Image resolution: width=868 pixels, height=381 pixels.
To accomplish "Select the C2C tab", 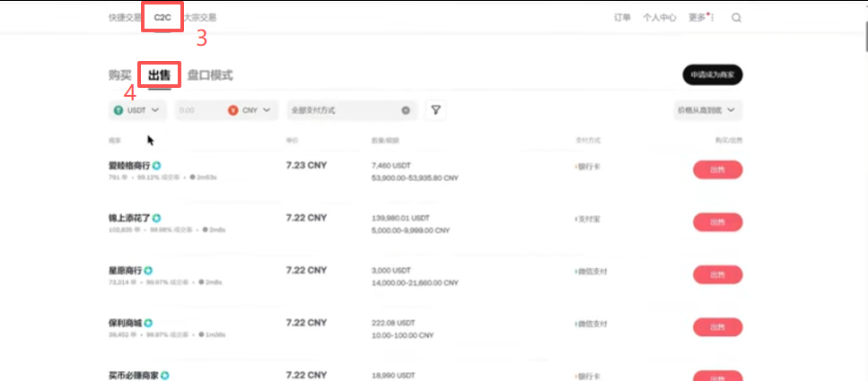I will [x=162, y=18].
